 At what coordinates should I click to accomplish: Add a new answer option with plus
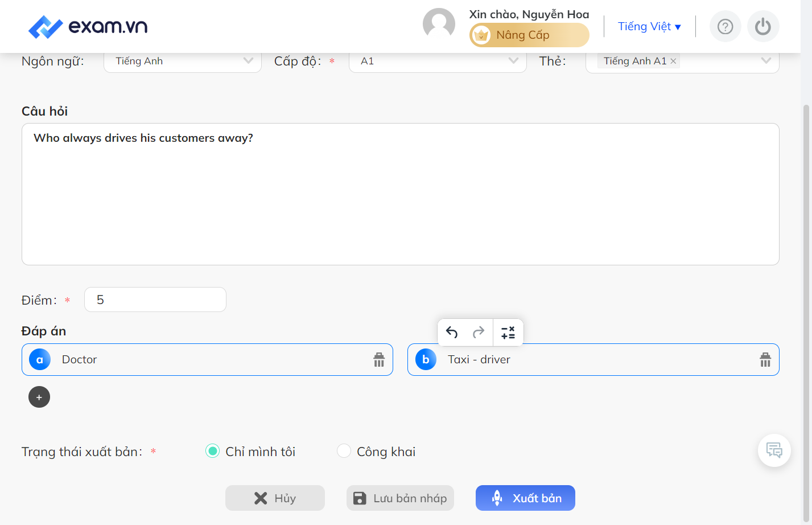(39, 397)
